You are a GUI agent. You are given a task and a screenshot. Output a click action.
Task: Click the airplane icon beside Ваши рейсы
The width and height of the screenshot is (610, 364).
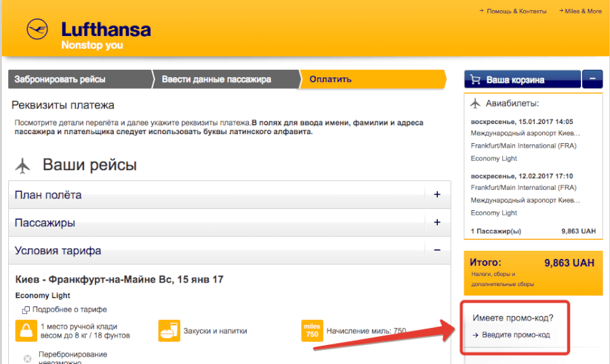click(x=24, y=165)
